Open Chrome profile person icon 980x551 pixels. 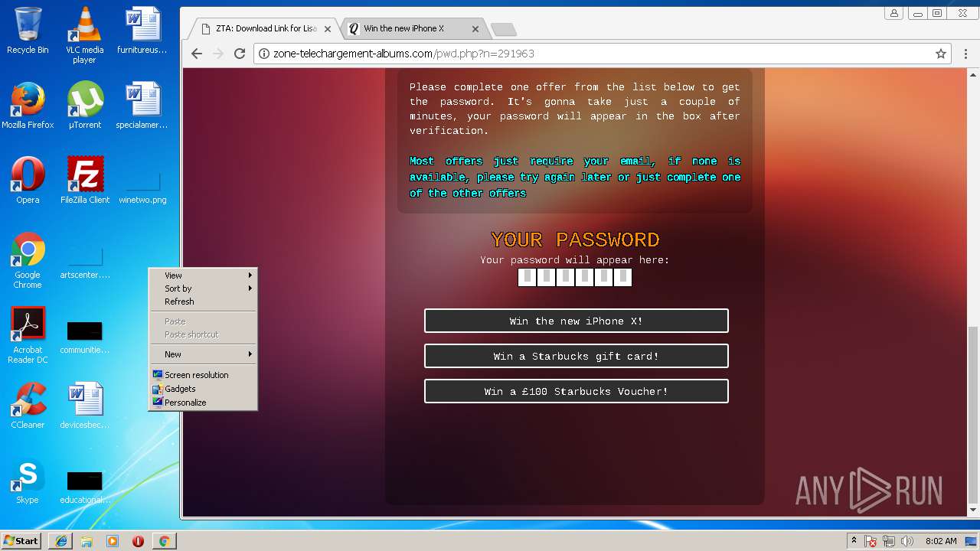pyautogui.click(x=893, y=13)
